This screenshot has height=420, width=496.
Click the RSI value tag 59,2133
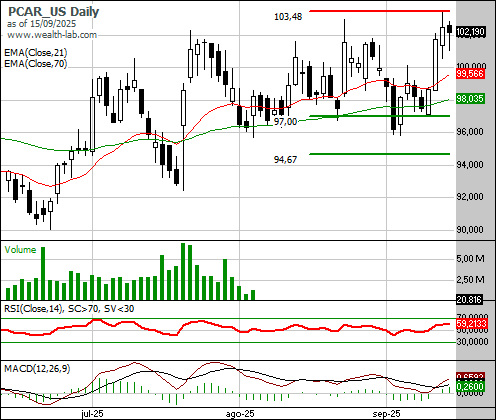pos(472,324)
